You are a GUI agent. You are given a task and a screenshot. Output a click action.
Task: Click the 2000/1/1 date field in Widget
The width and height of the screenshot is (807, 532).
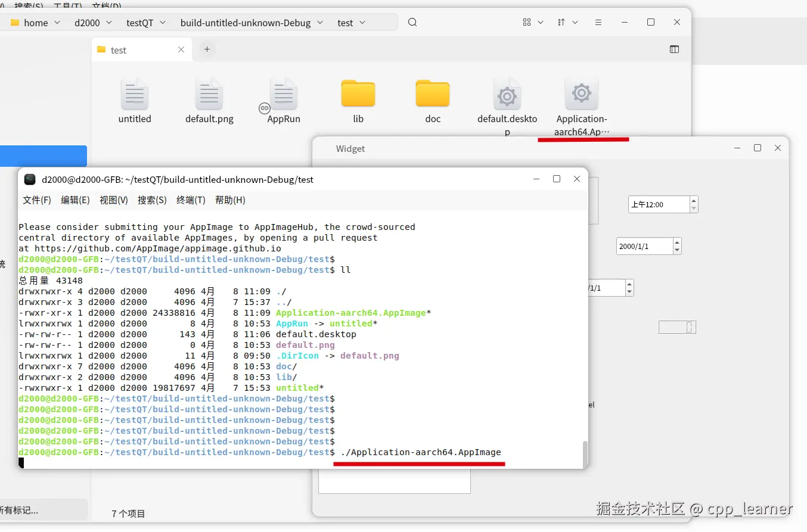[644, 246]
